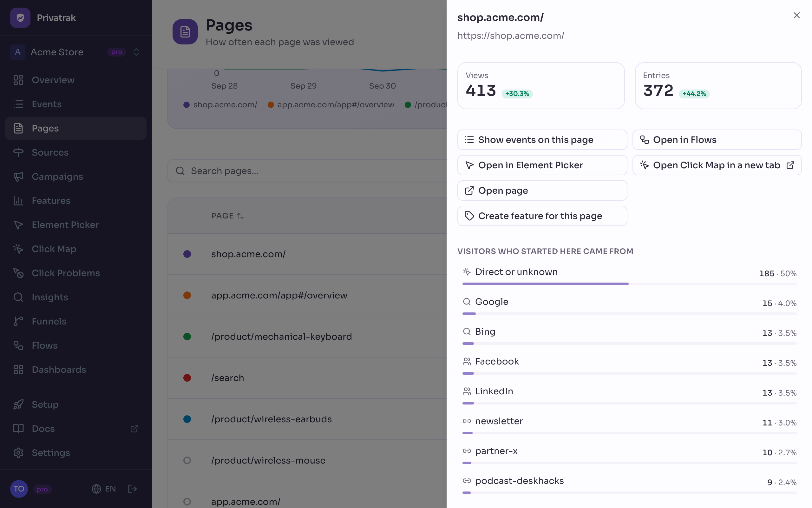Click Show events on this page button

click(x=542, y=140)
